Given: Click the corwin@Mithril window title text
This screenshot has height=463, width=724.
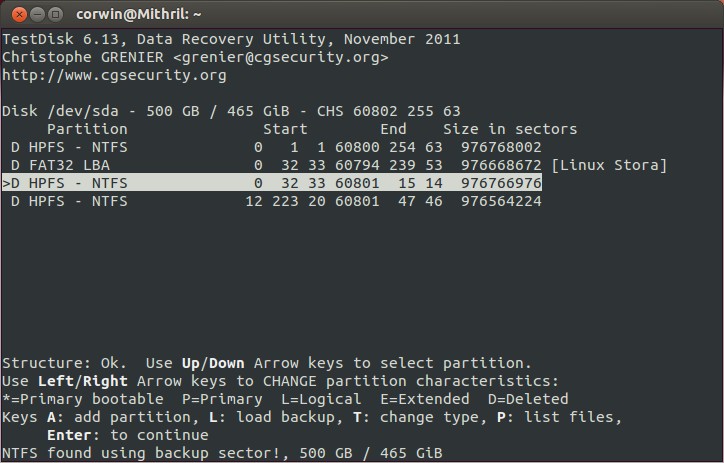Looking at the screenshot, I should point(139,15).
